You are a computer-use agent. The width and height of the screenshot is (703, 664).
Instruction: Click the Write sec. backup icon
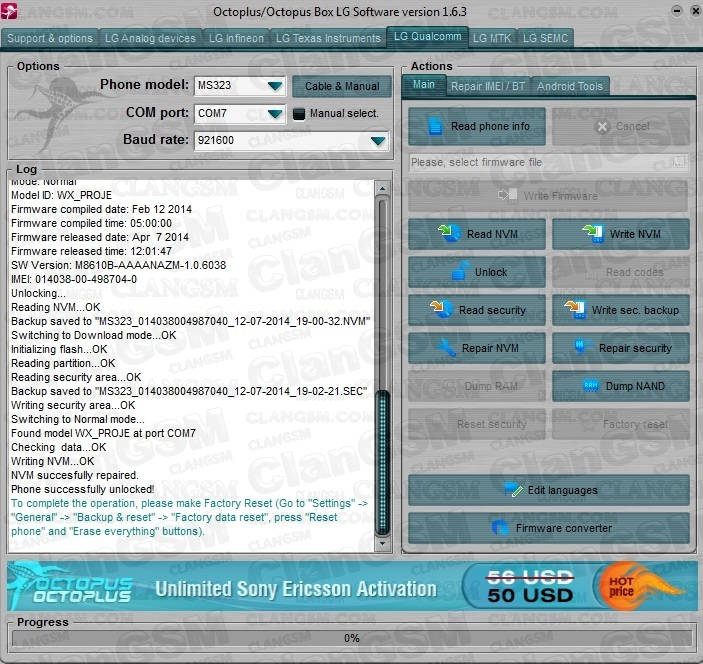tap(575, 309)
